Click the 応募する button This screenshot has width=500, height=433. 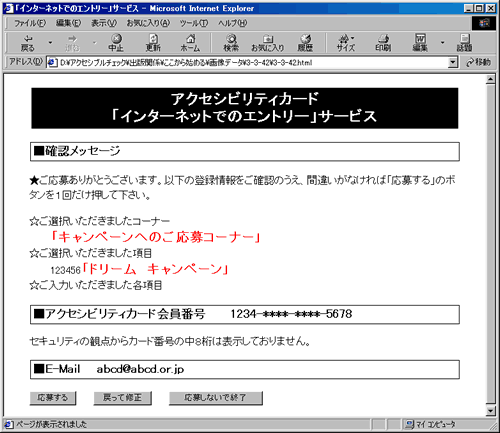[x=53, y=398]
